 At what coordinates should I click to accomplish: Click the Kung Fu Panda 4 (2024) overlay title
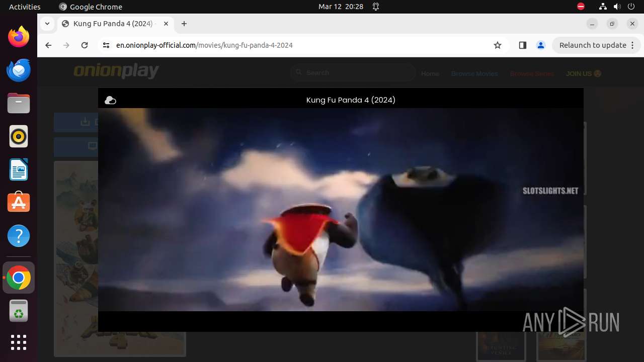click(351, 100)
